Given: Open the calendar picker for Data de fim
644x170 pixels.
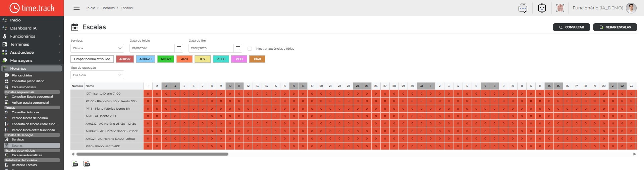Looking at the screenshot, I should 238,48.
